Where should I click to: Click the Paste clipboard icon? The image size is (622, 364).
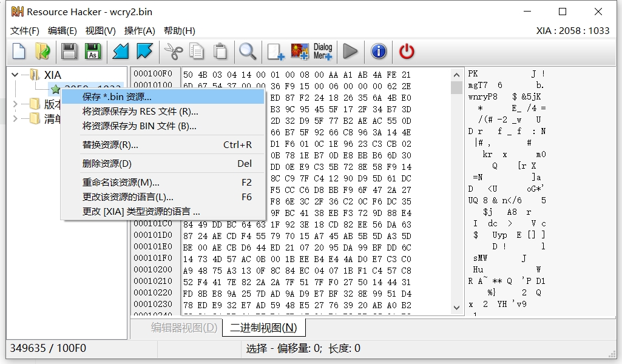coord(220,52)
